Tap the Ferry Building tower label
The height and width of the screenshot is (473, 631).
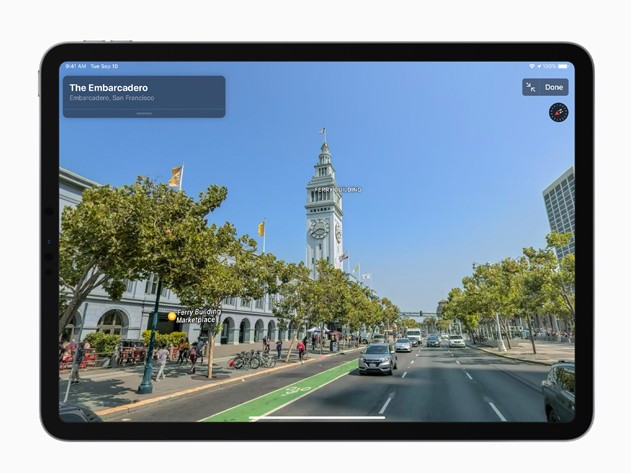[338, 190]
